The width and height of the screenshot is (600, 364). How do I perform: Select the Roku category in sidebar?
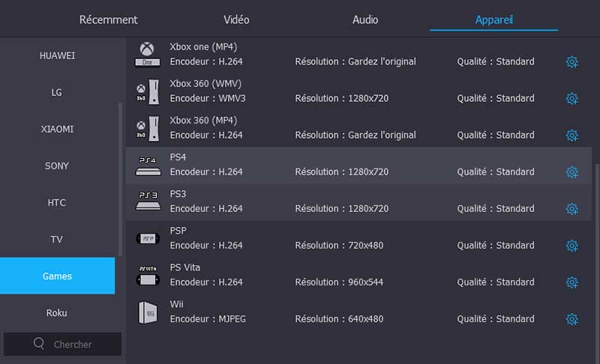coord(57,312)
